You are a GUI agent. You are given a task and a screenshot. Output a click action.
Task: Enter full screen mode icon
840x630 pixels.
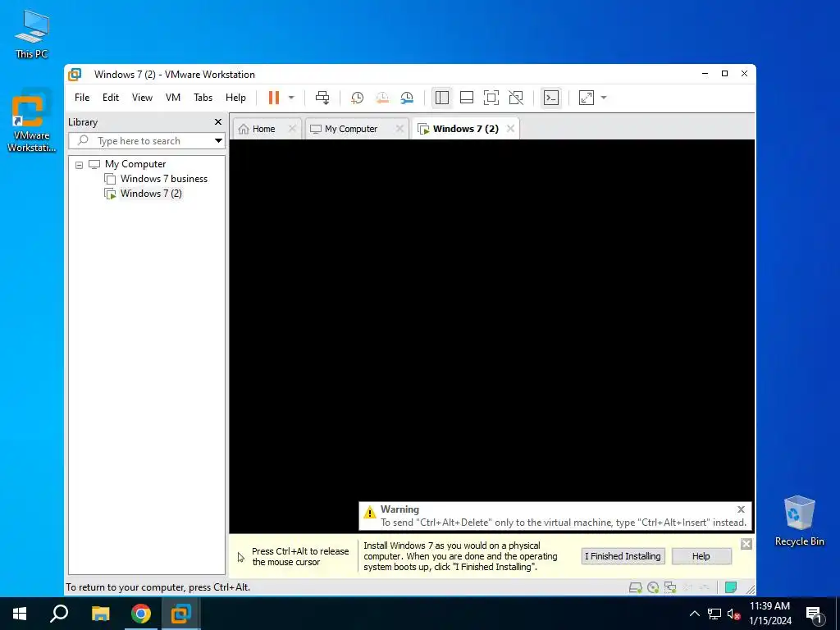click(491, 98)
